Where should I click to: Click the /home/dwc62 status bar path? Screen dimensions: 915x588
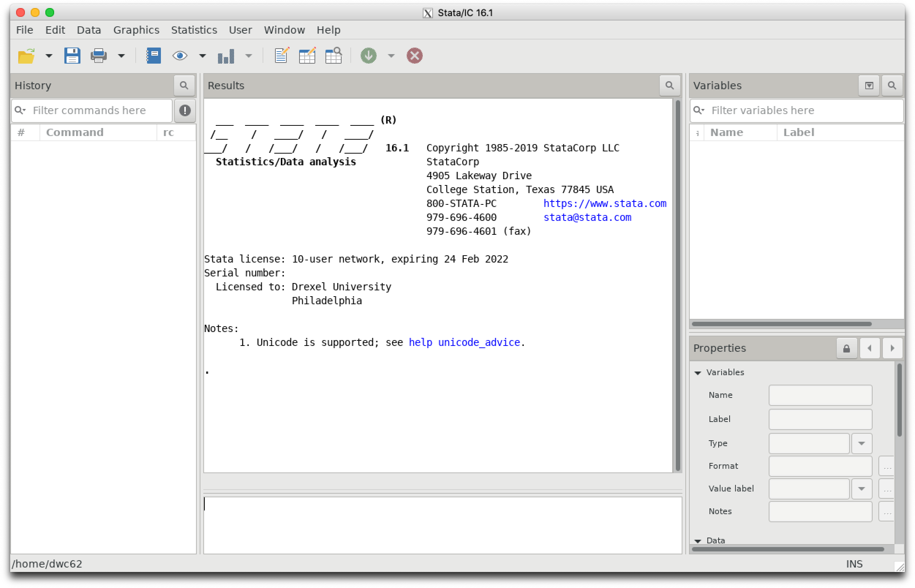[47, 564]
